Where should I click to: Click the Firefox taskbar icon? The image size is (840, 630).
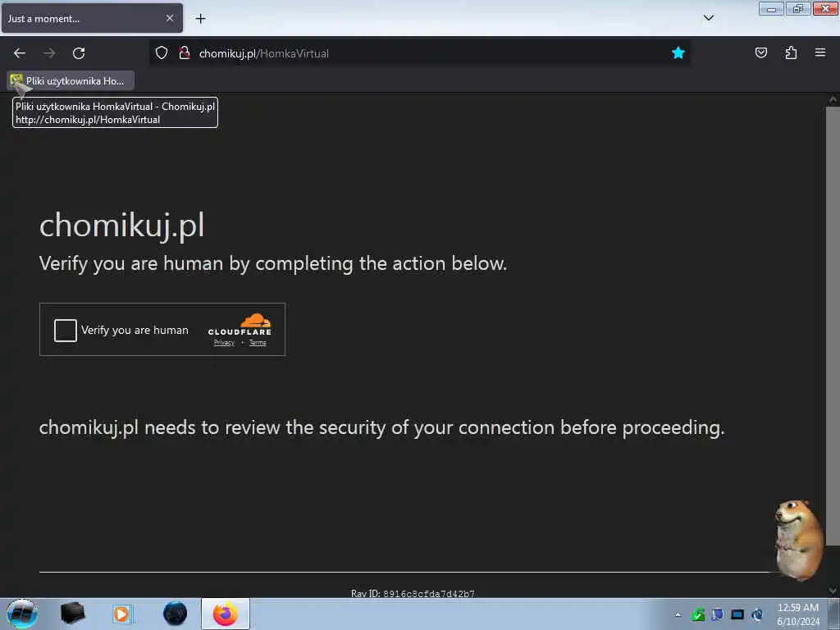point(226,614)
